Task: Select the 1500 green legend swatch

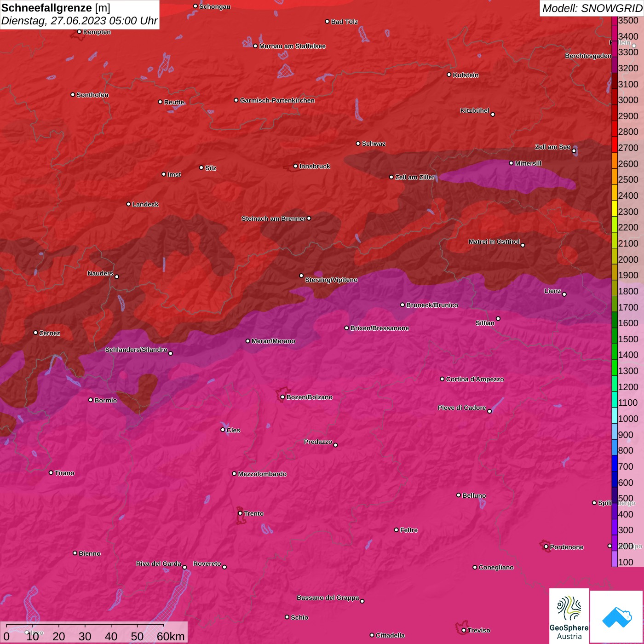Action: coord(614,335)
